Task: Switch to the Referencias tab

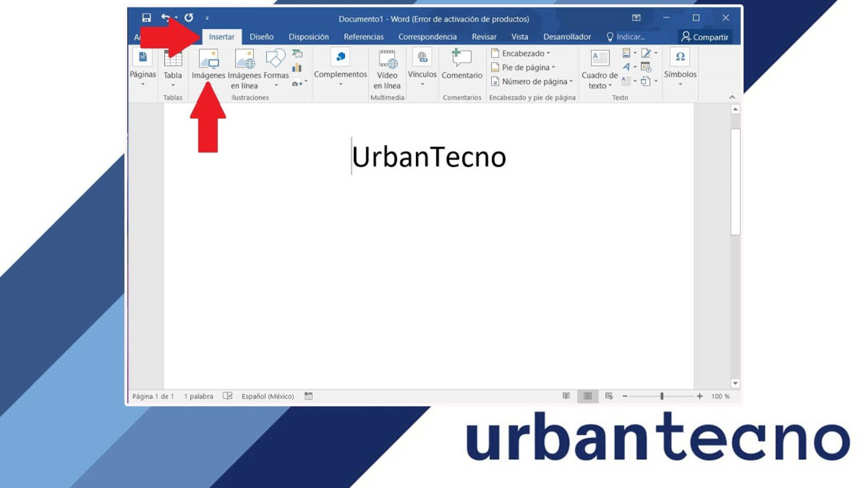Action: click(363, 37)
